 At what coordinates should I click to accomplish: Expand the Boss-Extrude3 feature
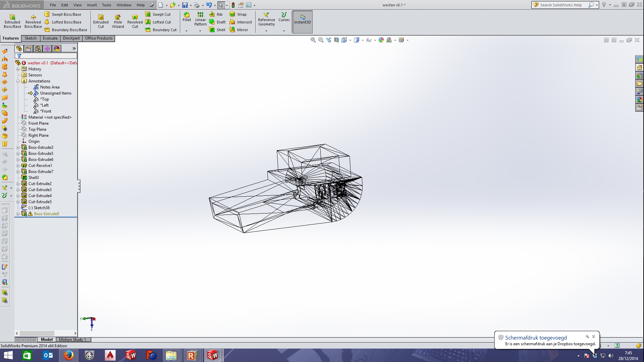(x=18, y=147)
